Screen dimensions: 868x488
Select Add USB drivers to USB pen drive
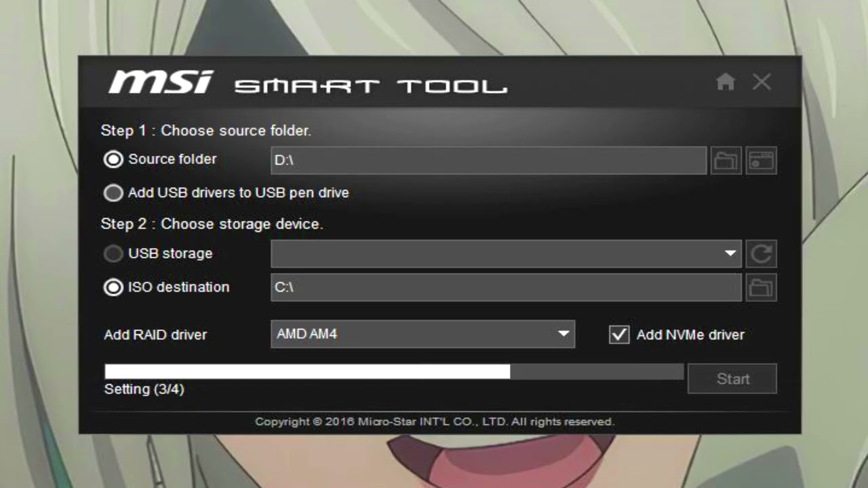click(x=113, y=193)
